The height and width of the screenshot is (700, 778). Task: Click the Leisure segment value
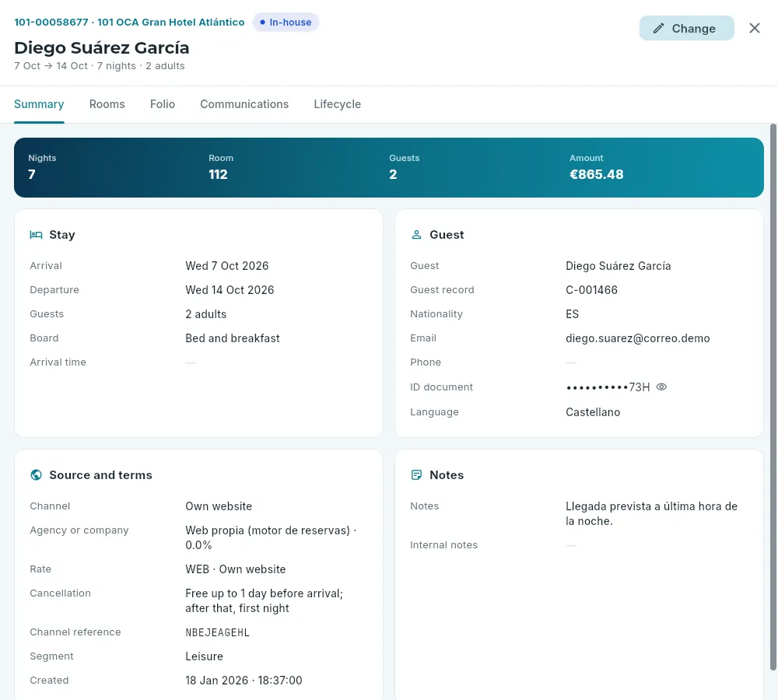(x=204, y=656)
